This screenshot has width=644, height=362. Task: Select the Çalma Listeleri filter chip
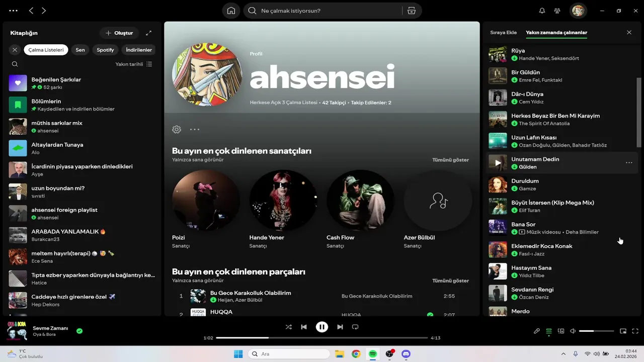point(46,50)
